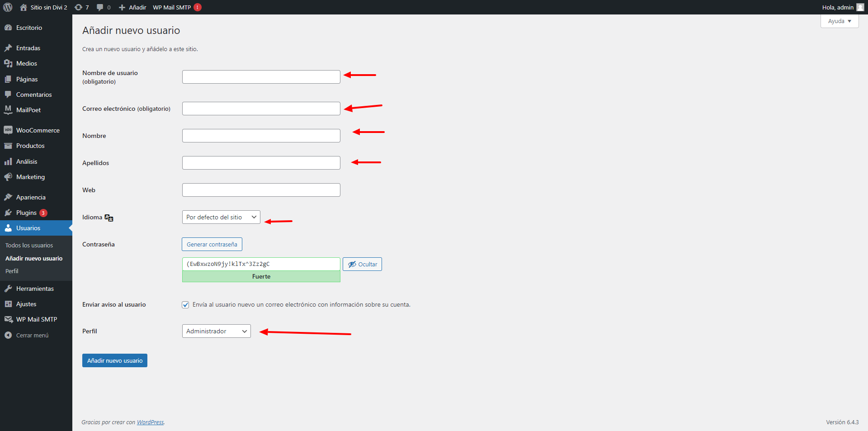Open WP Mail SMTP in the admin bar
Image resolution: width=868 pixels, height=431 pixels.
(x=172, y=7)
